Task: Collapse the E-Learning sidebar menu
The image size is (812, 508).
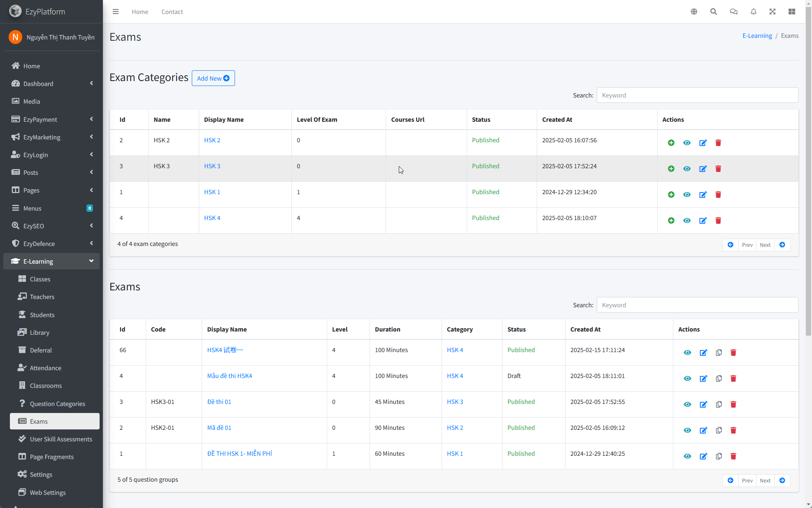Action: [x=51, y=261]
